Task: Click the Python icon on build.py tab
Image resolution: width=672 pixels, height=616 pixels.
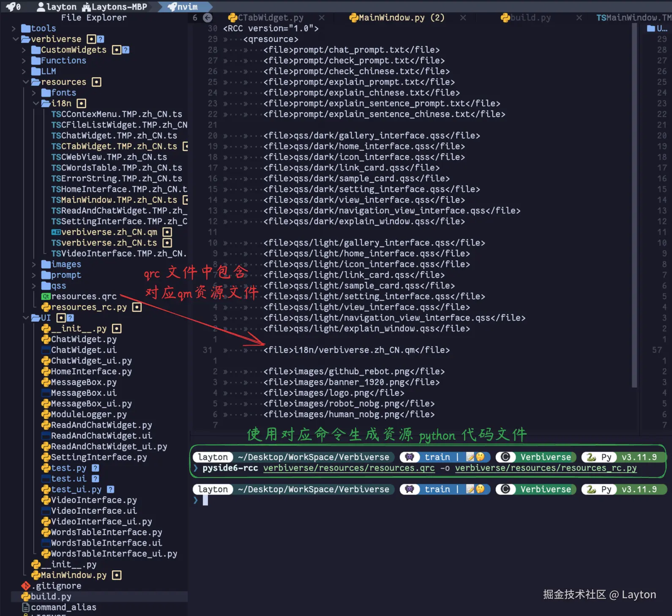Action: pos(505,18)
